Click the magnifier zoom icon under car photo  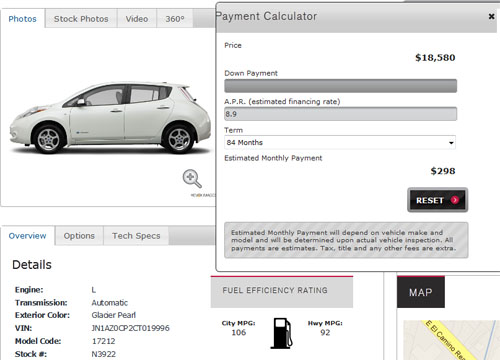pos(192,178)
